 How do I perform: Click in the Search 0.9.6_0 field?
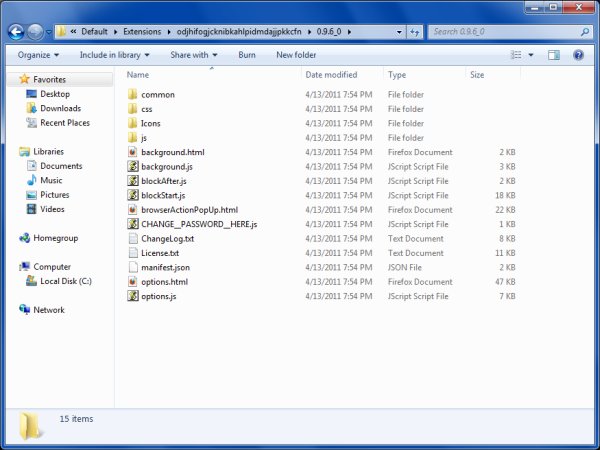[x=509, y=32]
